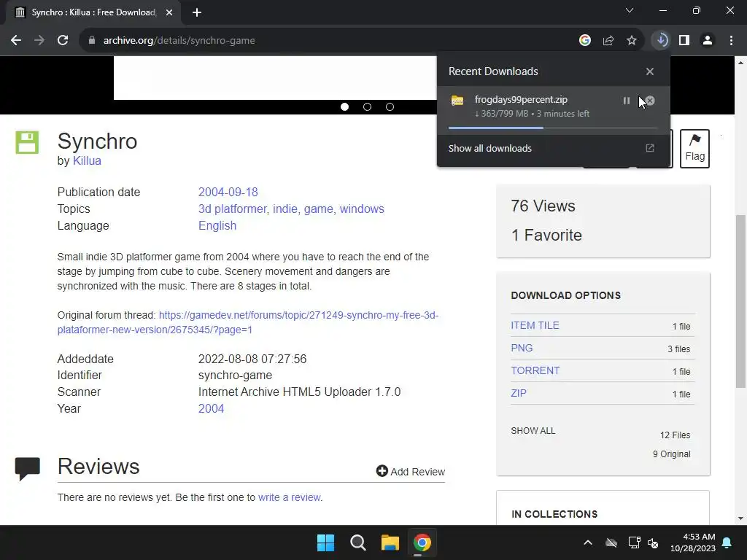Click SHOW ALL download files
This screenshot has width=747, height=560.
533,430
